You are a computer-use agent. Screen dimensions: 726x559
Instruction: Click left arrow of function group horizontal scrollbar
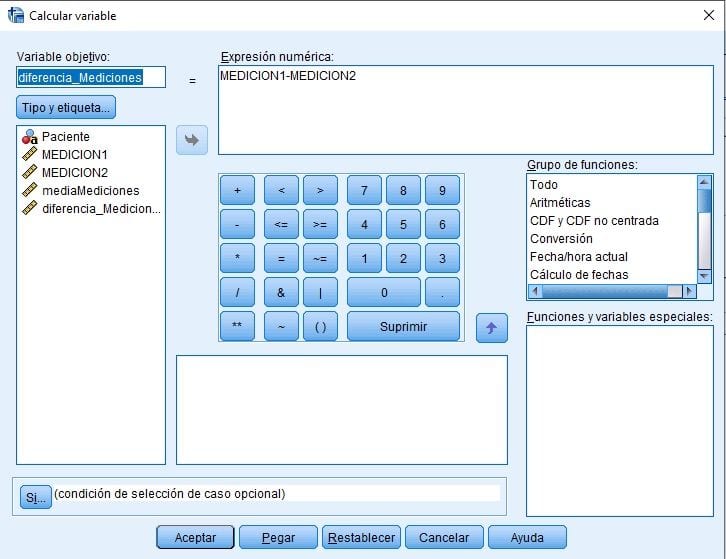(x=535, y=291)
